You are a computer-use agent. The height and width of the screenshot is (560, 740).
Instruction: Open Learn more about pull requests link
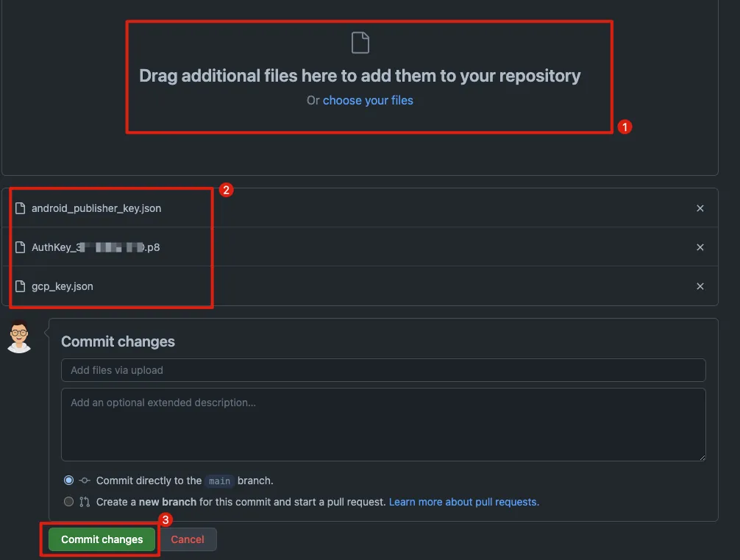463,502
